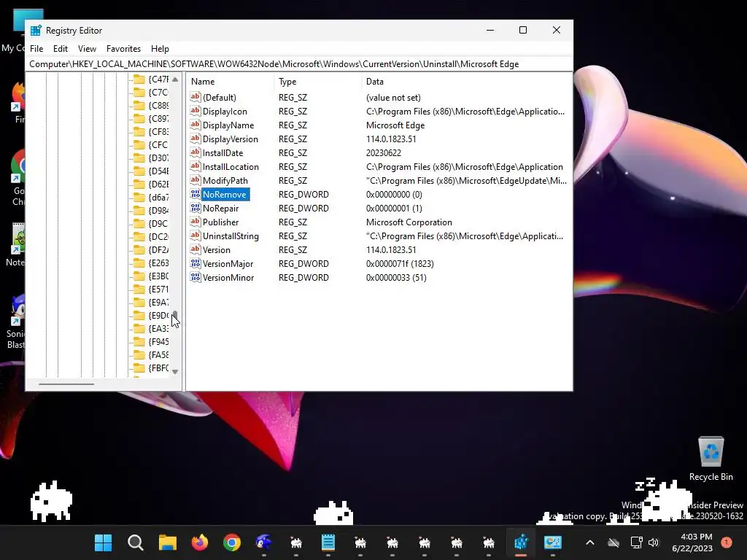Viewport: 747px width, 560px height.
Task: Open the Edit menu
Action: tap(60, 49)
